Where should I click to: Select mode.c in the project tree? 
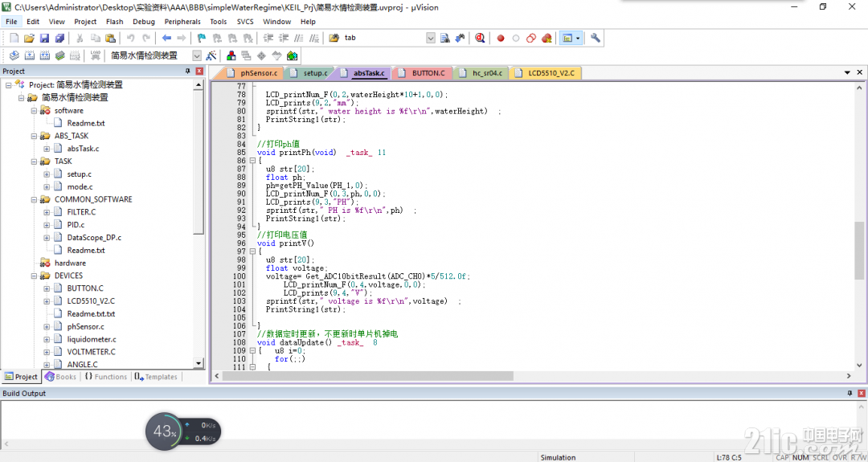tap(80, 186)
